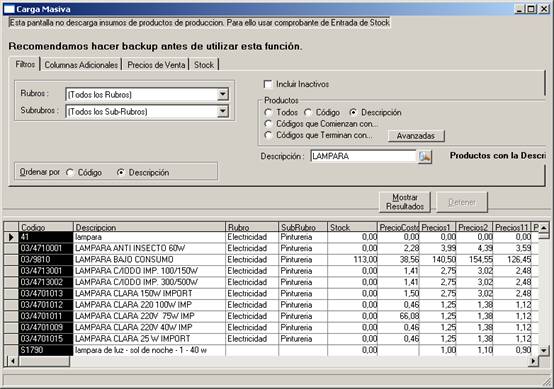Click the grid horizontal scrollbar left arrow

click(12, 361)
